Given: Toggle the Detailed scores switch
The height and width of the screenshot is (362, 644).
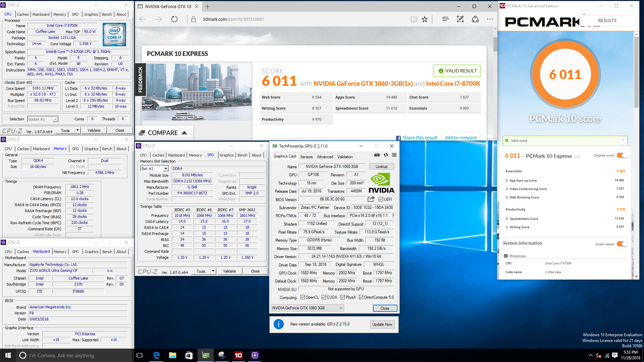Looking at the screenshot, I should click(622, 156).
